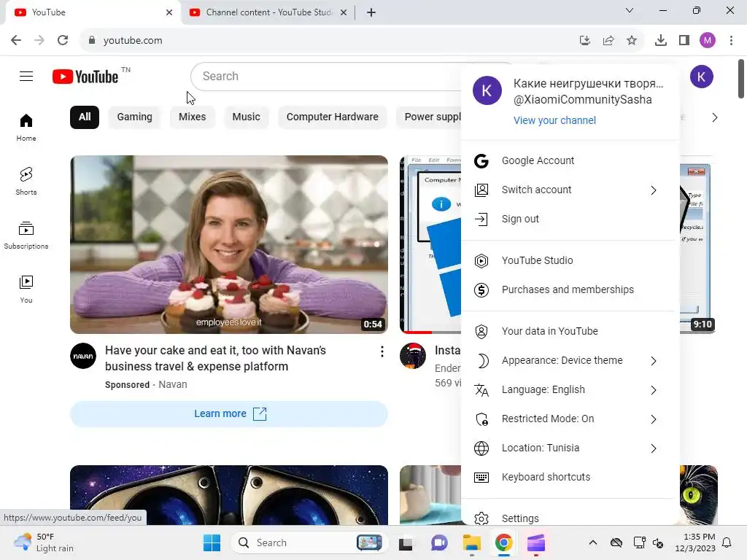747x560 pixels.
Task: Select the Mixes filter chip
Action: pyautogui.click(x=192, y=117)
